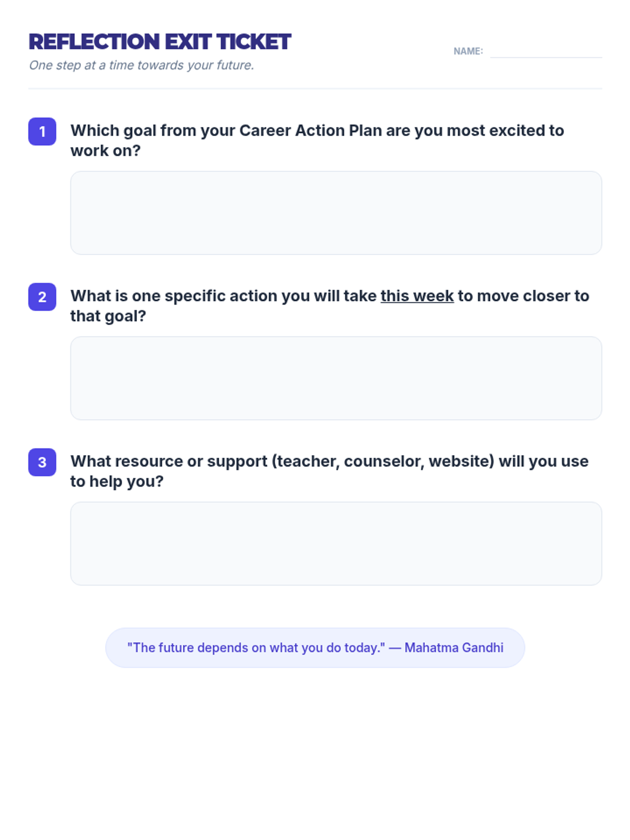630x840 pixels.
Task: Click the Gandhi quote pill
Action: pos(315,647)
